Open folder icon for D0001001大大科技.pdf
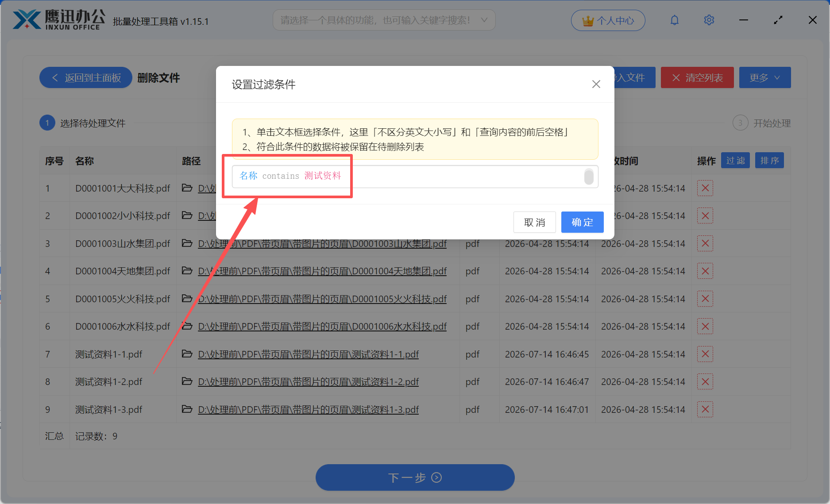This screenshot has height=504, width=830. point(187,188)
